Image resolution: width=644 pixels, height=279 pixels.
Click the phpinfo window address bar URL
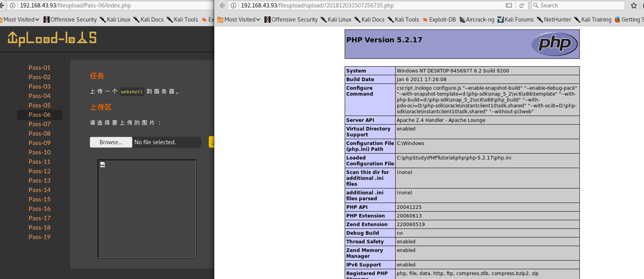tap(317, 5)
